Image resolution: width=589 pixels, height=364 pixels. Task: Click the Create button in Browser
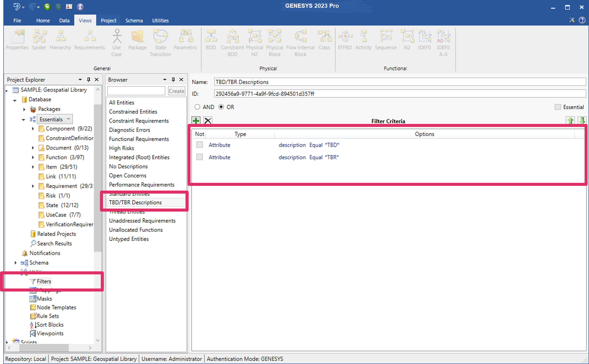click(176, 91)
